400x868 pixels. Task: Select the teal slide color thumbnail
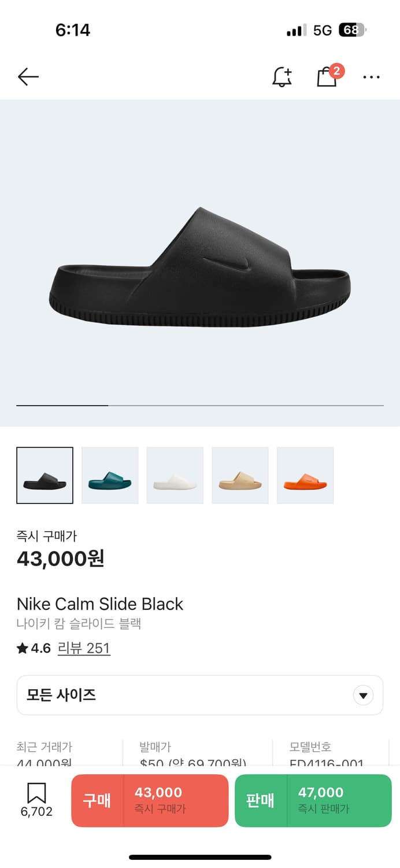pyautogui.click(x=110, y=475)
